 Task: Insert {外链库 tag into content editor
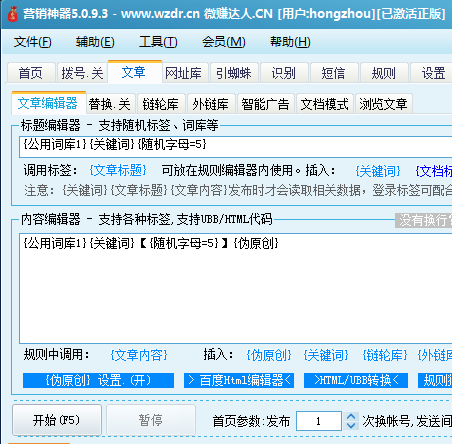coord(435,355)
